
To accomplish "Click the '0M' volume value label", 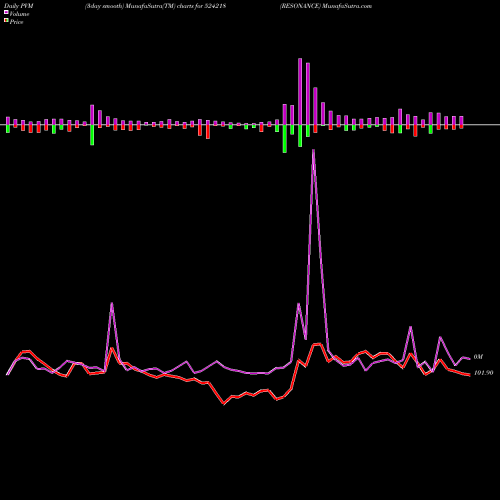I will [x=478, y=357].
